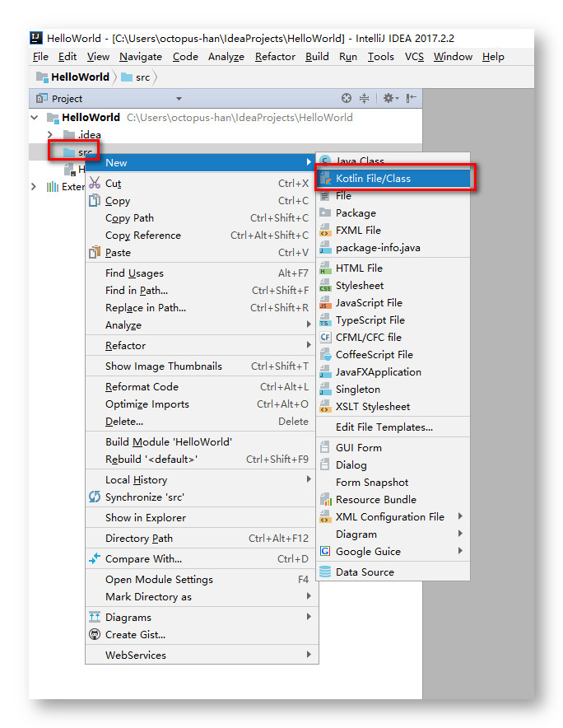Viewport: 563px width, 728px height.
Task: Open the Build menu
Action: (317, 57)
